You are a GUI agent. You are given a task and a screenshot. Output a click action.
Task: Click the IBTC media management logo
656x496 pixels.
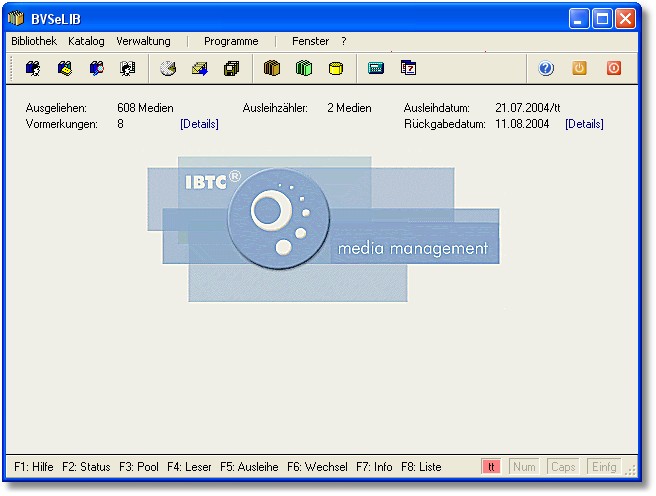(x=323, y=229)
